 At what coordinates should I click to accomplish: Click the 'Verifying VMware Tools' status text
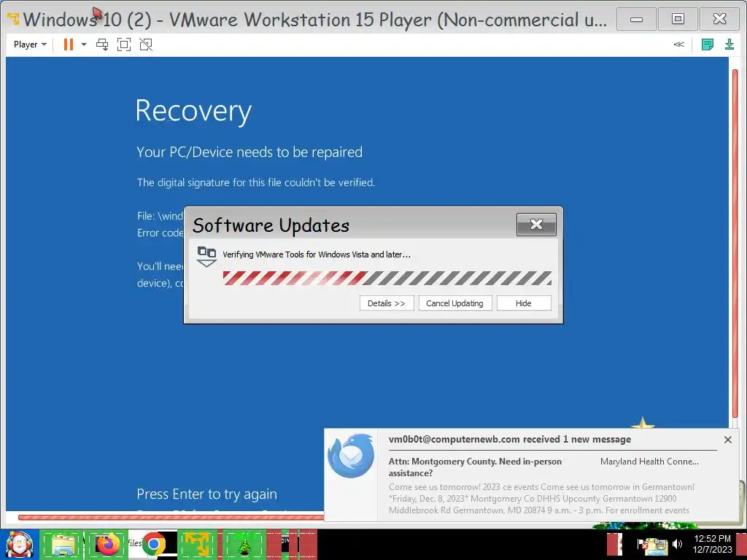pos(317,254)
